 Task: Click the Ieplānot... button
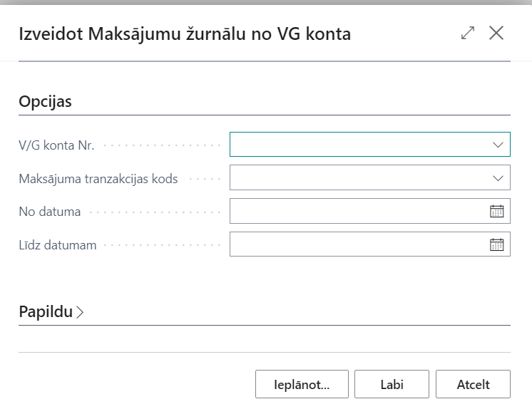point(302,384)
